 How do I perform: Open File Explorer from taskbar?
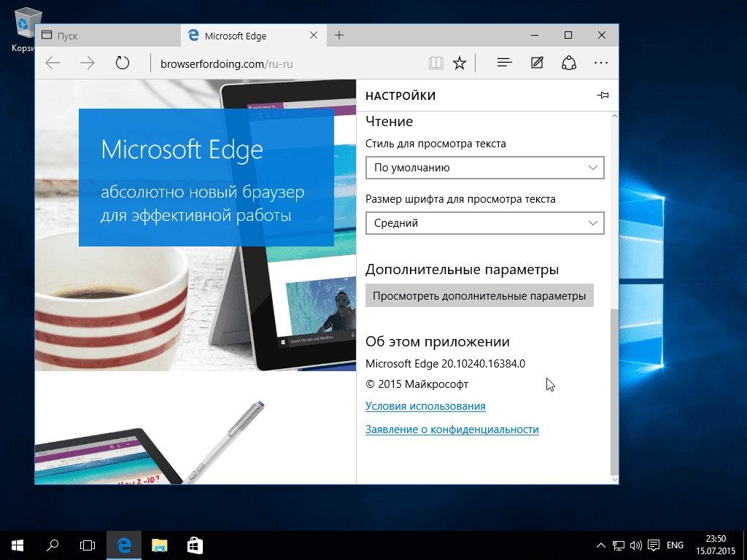tap(159, 545)
